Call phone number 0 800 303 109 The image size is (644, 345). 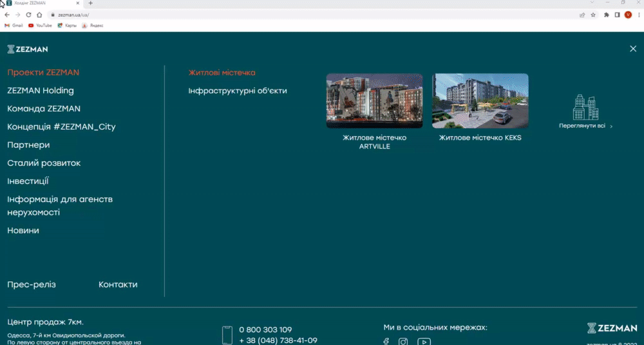click(265, 330)
